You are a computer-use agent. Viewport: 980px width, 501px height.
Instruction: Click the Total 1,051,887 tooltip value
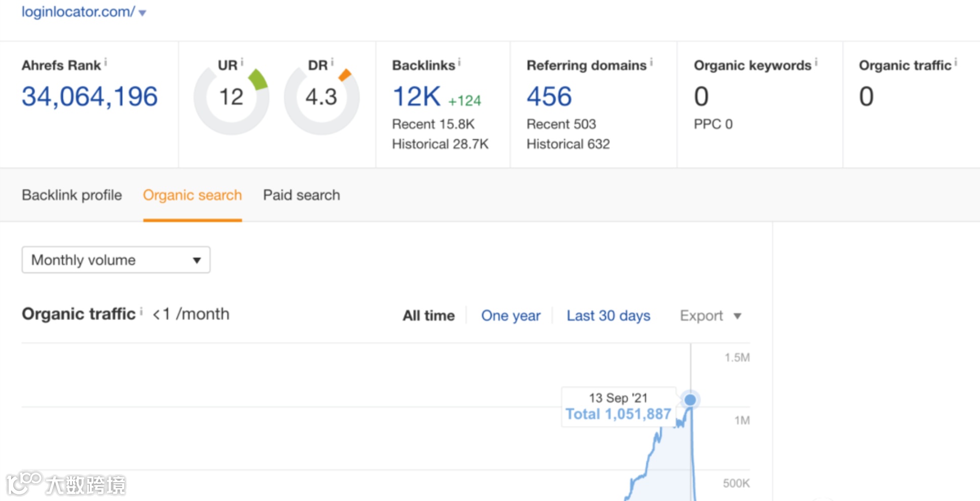[x=619, y=414]
